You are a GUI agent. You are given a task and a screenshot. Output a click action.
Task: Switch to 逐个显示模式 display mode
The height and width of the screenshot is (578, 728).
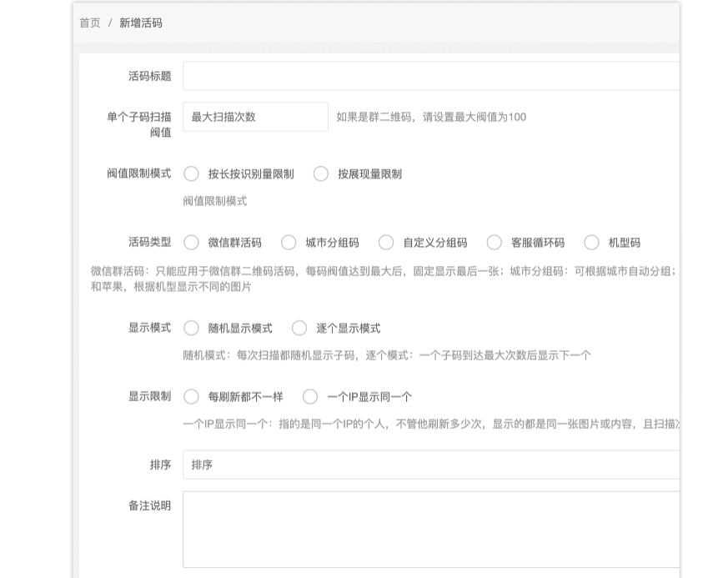pyautogui.click(x=299, y=329)
